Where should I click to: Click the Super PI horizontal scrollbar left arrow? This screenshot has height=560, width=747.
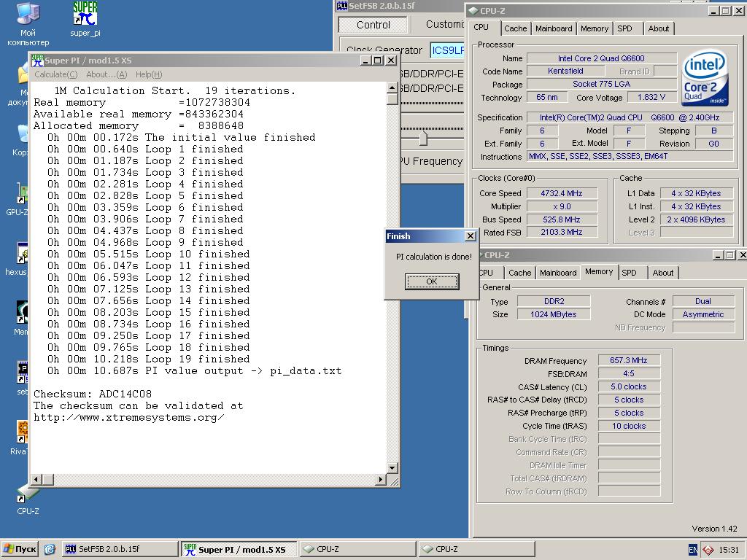[x=36, y=479]
